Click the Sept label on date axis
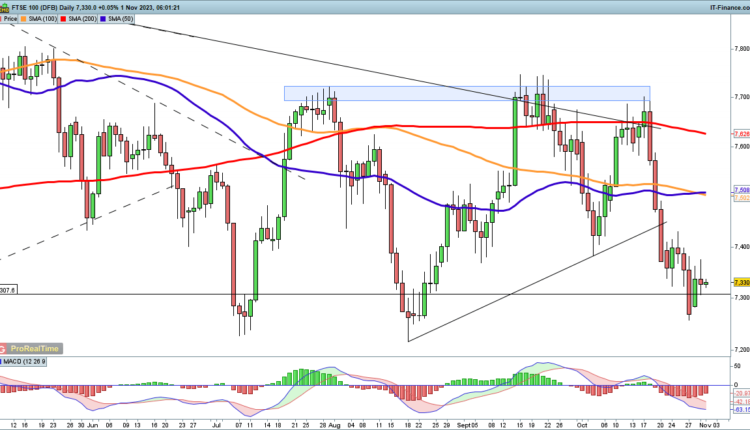 [454, 423]
